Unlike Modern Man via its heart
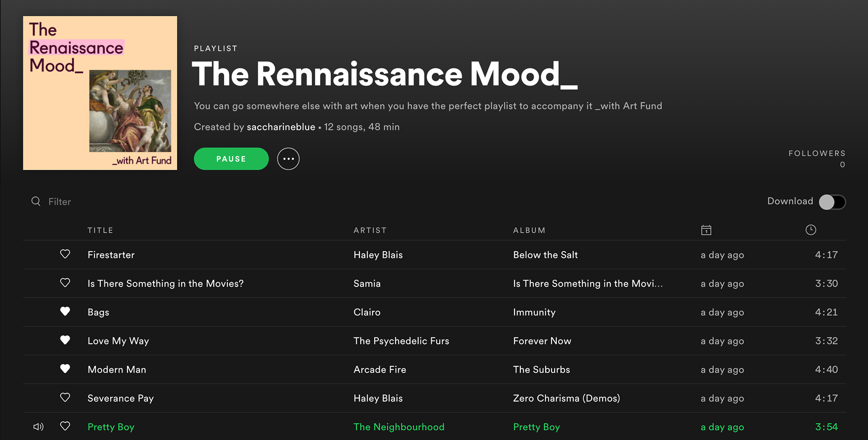This screenshot has width=868, height=440. click(65, 369)
